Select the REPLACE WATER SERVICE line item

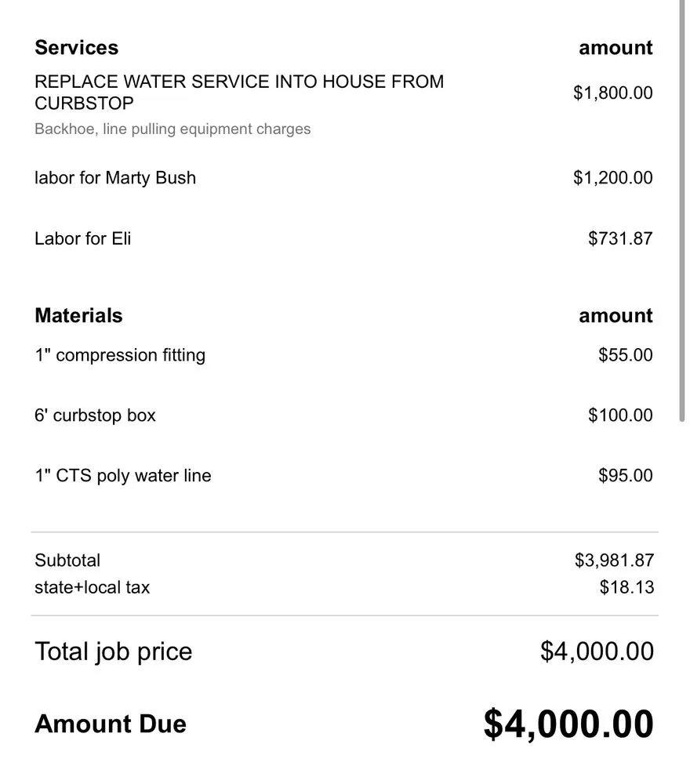point(239,93)
